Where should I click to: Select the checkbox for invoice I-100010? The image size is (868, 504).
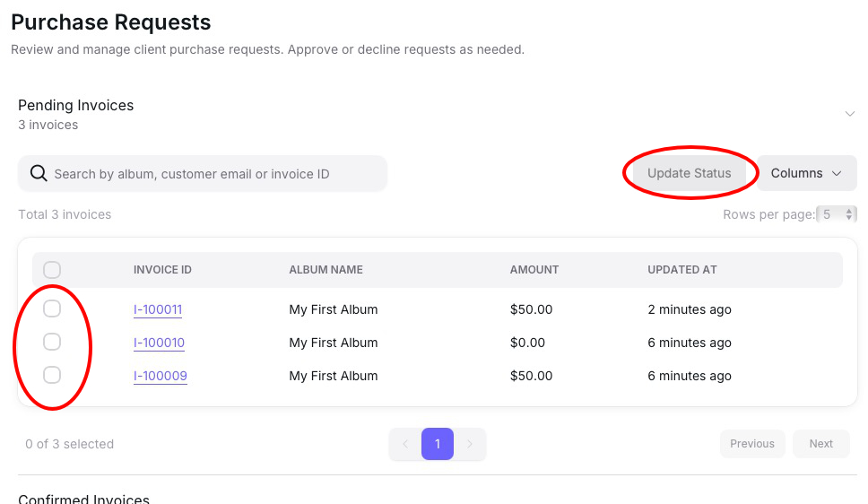[52, 343]
